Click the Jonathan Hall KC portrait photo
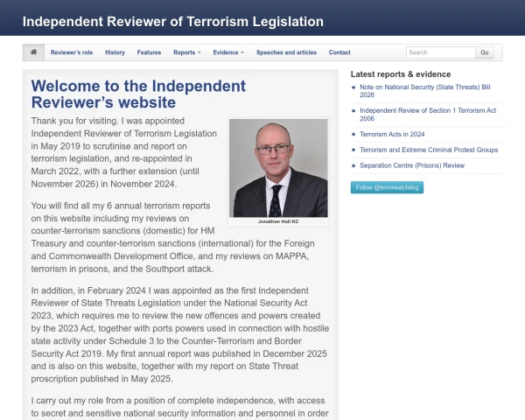525x420 pixels. click(278, 168)
